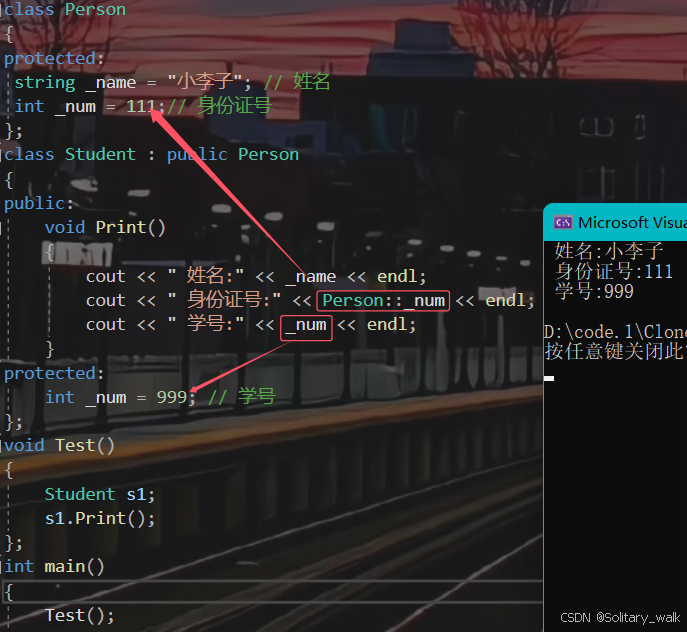
Task: Click the comment '// 学号'
Action: coord(242,397)
